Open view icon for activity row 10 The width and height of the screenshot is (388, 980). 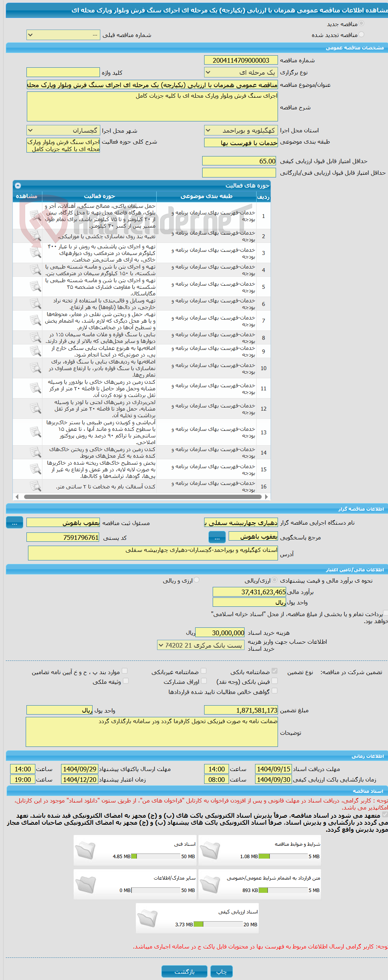coord(35,368)
